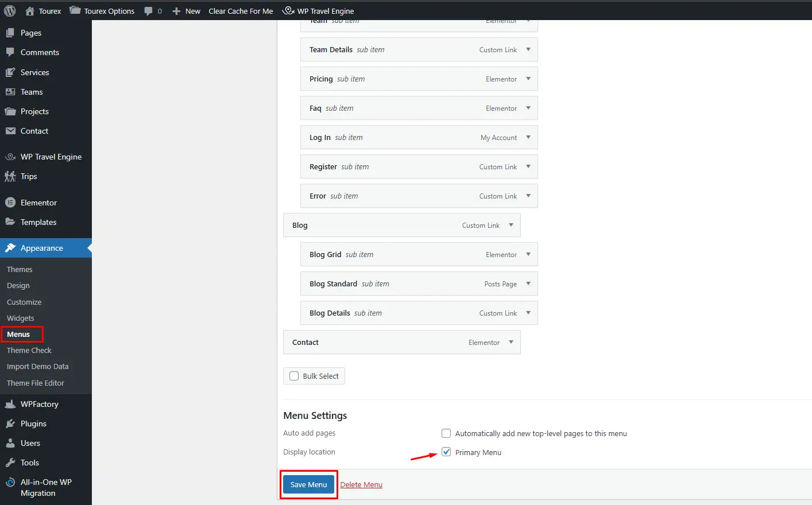
Task: Open Import Demo Data submenu item
Action: pyautogui.click(x=37, y=366)
